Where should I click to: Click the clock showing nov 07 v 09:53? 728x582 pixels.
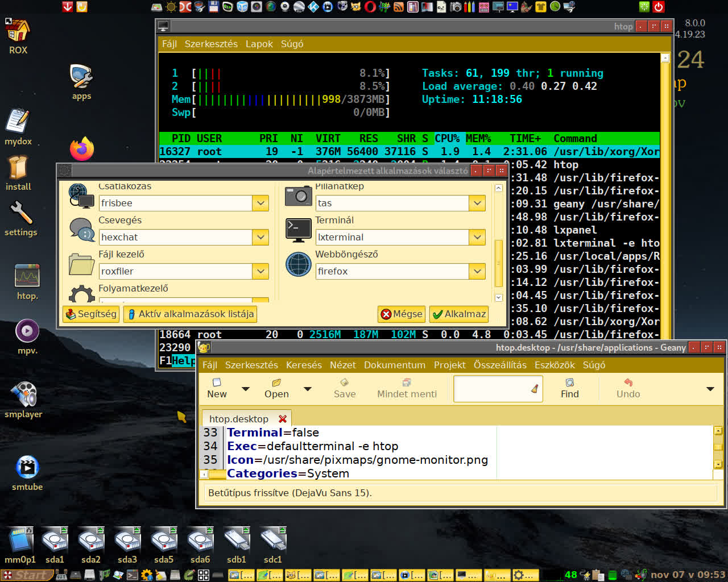(x=688, y=575)
